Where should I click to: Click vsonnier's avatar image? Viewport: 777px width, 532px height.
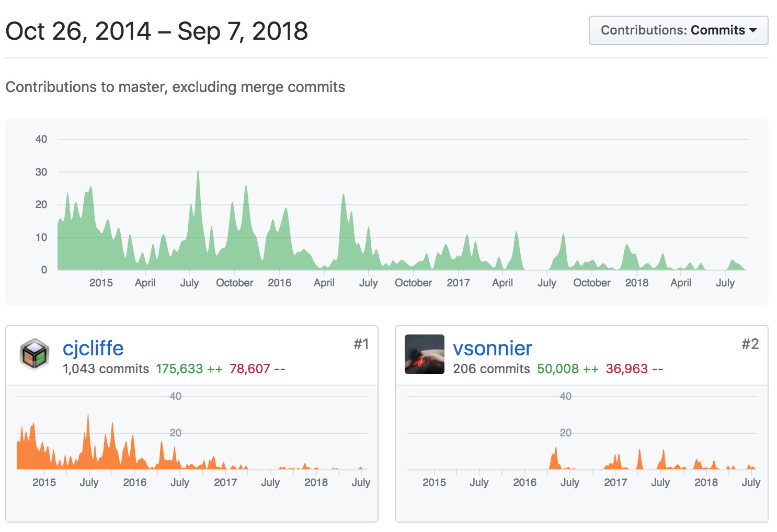pos(425,354)
